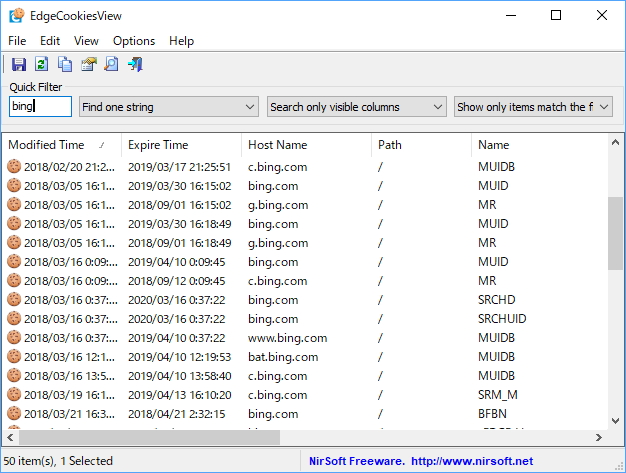626x473 pixels.
Task: Sort by Name column header
Action: point(539,145)
